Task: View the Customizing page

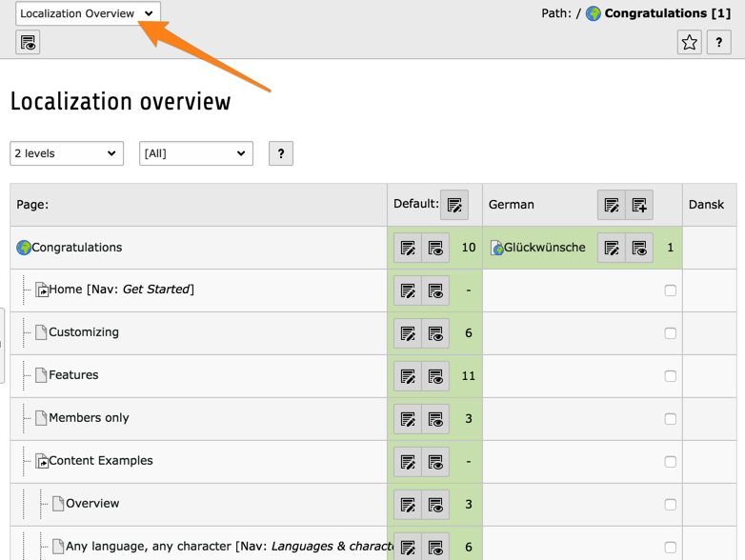Action: pyautogui.click(x=435, y=333)
